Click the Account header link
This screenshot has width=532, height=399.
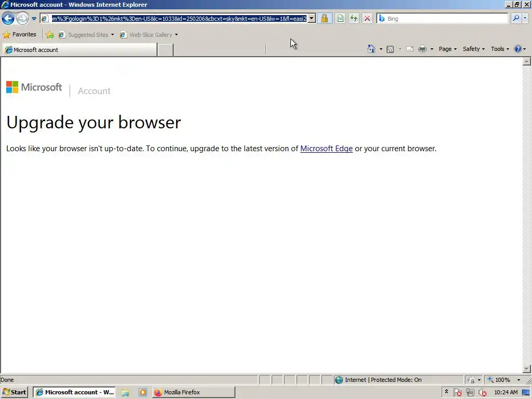[x=94, y=91]
